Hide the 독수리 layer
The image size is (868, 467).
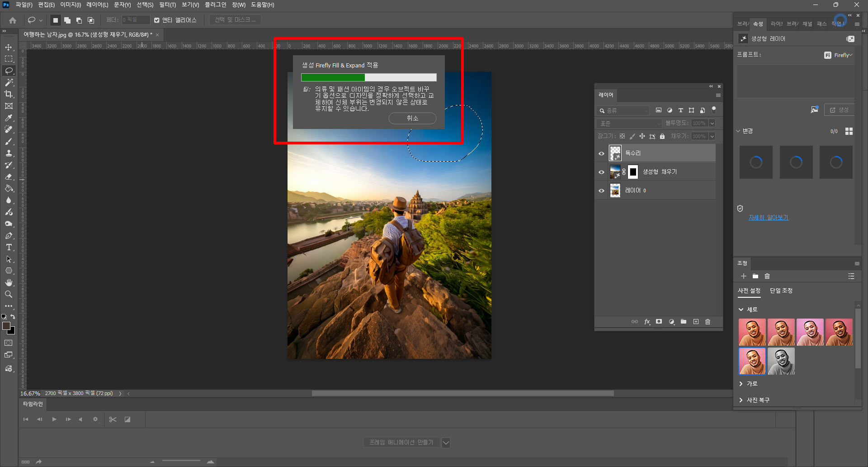point(601,153)
